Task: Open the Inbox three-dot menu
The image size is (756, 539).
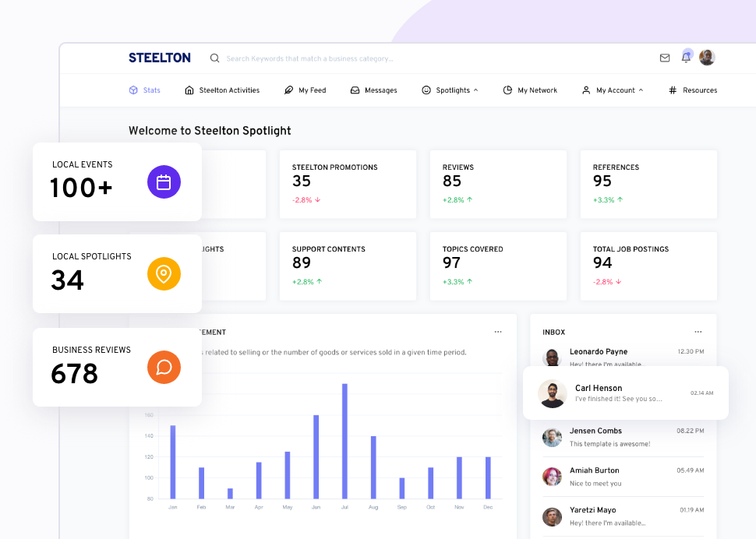Action: click(x=698, y=332)
